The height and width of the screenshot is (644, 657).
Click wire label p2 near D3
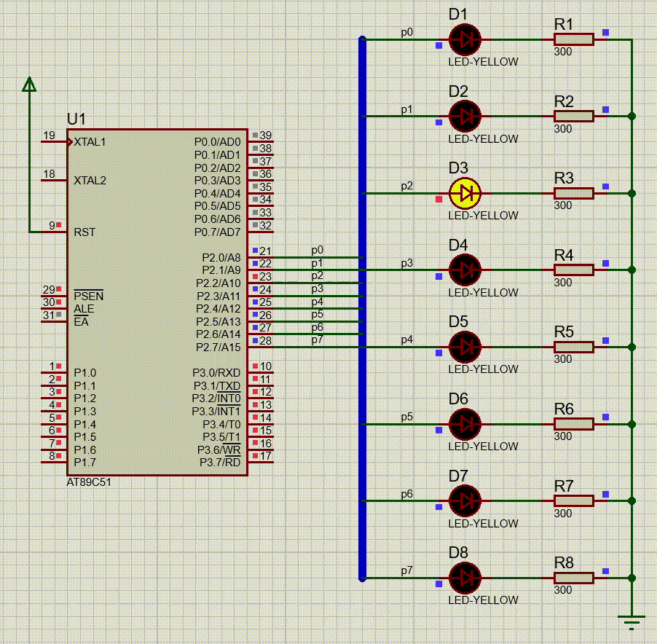(x=407, y=186)
